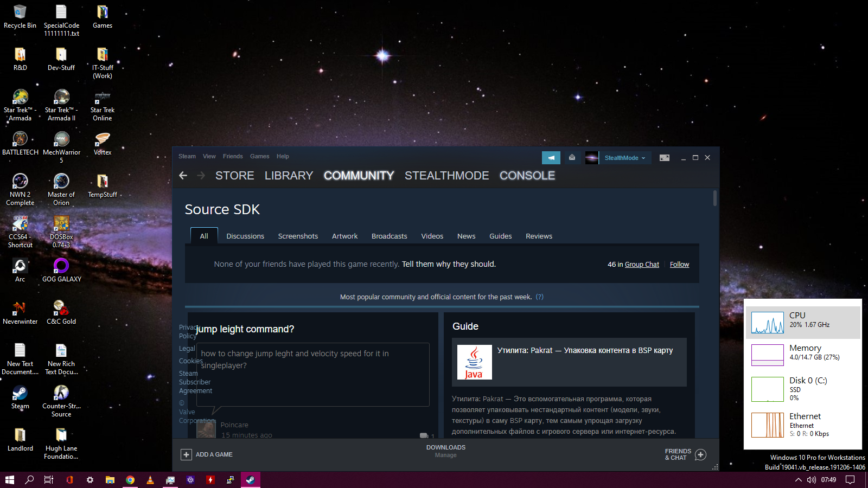Click the ADD A GAME plus icon
Screen dimensions: 868x488
pyautogui.click(x=186, y=454)
